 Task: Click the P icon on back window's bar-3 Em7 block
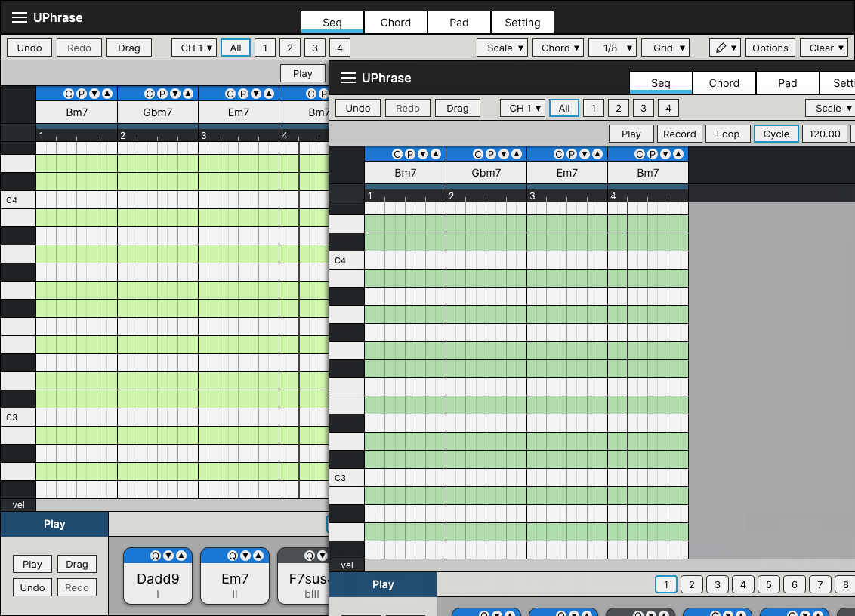[x=242, y=94]
